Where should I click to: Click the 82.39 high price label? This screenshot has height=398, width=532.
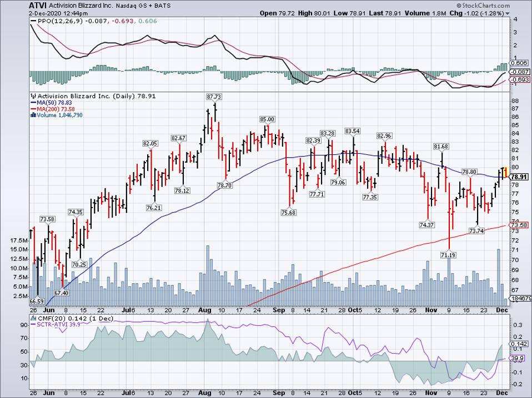(313, 140)
